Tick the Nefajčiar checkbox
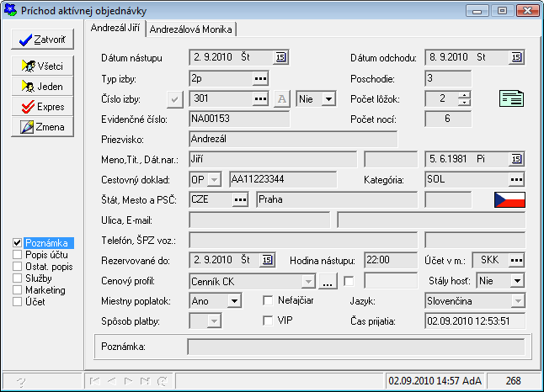544x392 pixels. click(x=268, y=300)
